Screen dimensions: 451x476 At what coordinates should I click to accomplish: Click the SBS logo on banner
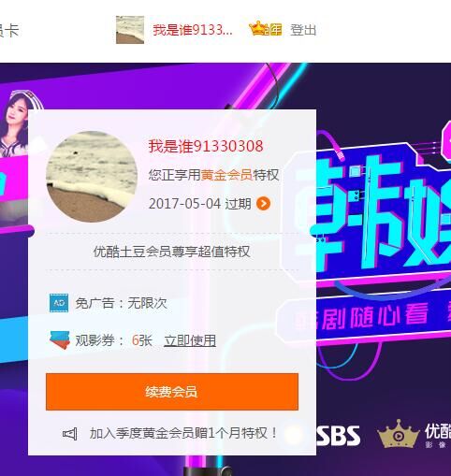pos(339,436)
